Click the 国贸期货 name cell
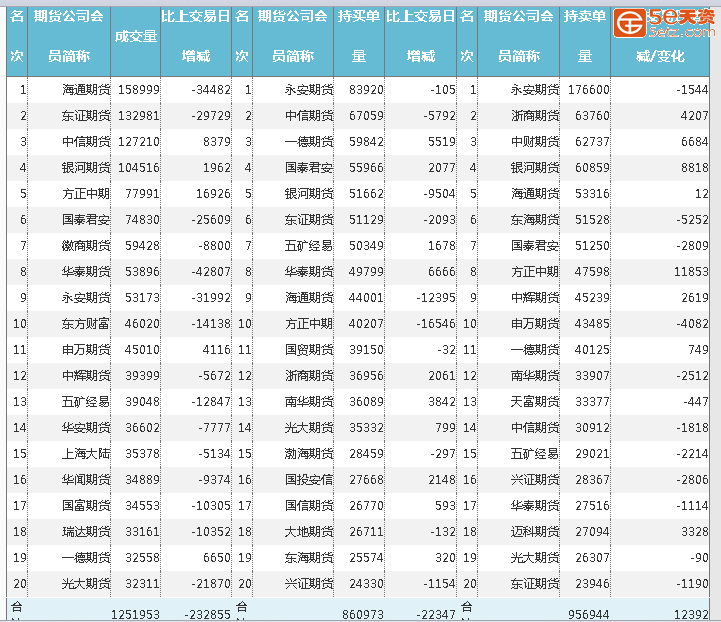 click(309, 350)
